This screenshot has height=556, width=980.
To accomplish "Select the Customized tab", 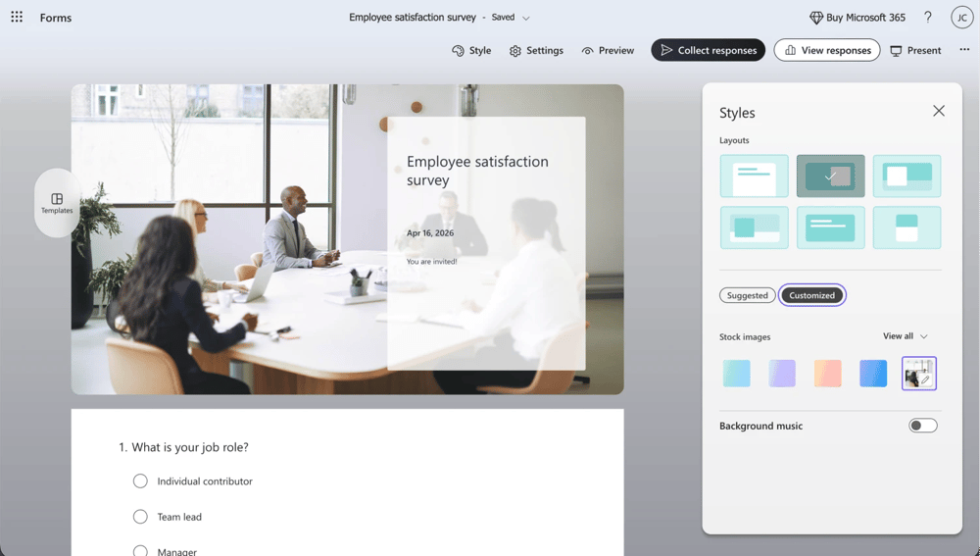I will point(811,295).
